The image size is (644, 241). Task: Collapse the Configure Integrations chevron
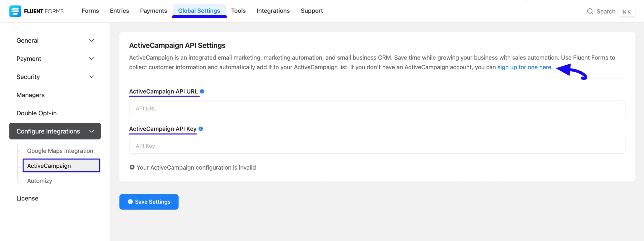pyautogui.click(x=92, y=131)
